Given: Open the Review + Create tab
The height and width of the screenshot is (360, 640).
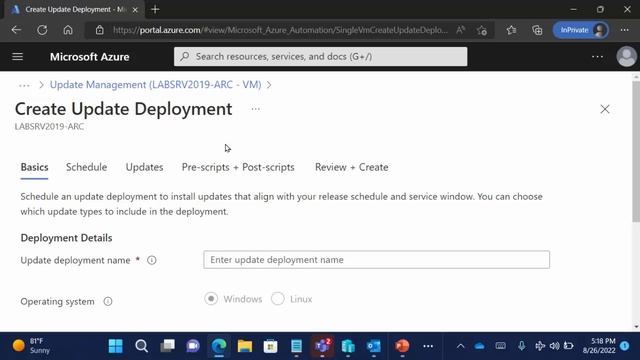Looking at the screenshot, I should click(x=351, y=167).
